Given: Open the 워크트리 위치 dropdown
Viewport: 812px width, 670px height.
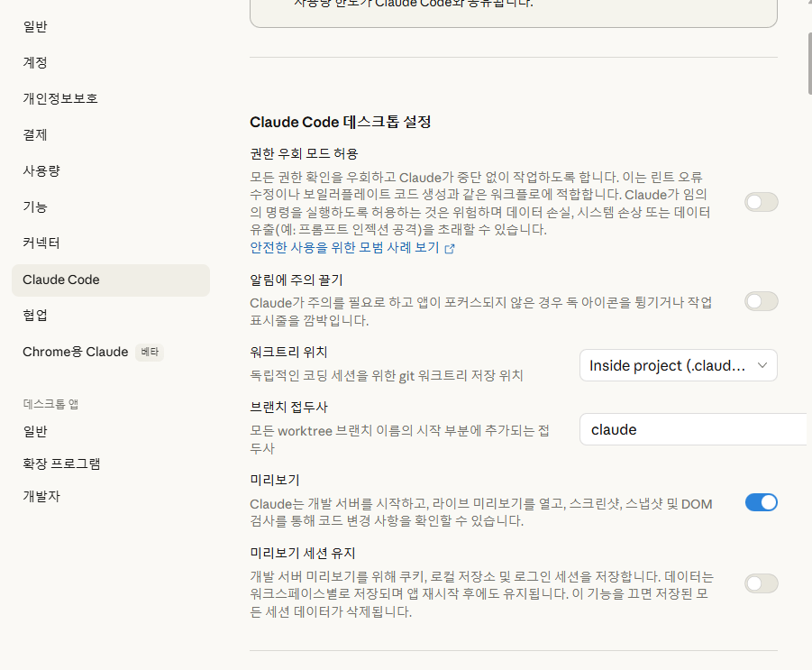Looking at the screenshot, I should [678, 365].
